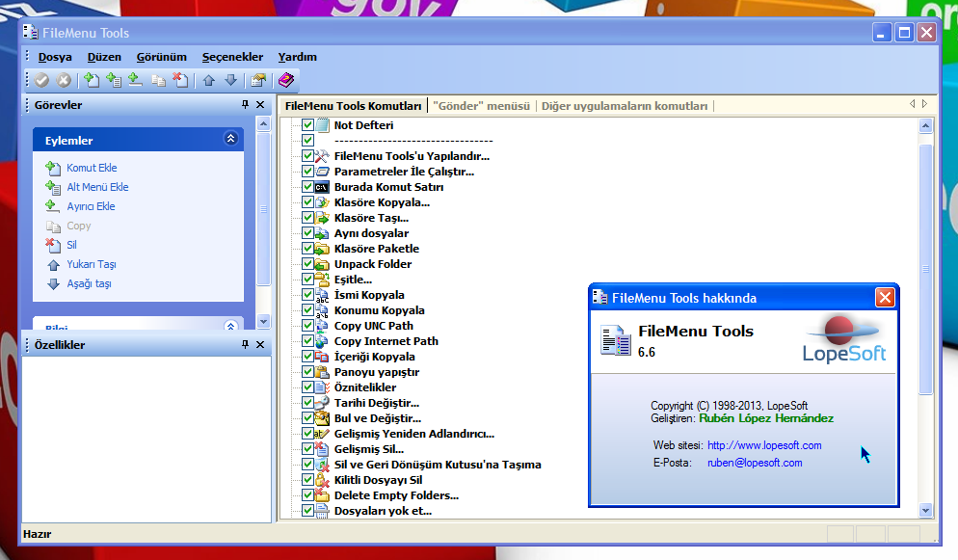The image size is (958, 560).
Task: Toggle the Parametreler İle Çalıştır checkbox
Action: point(308,172)
